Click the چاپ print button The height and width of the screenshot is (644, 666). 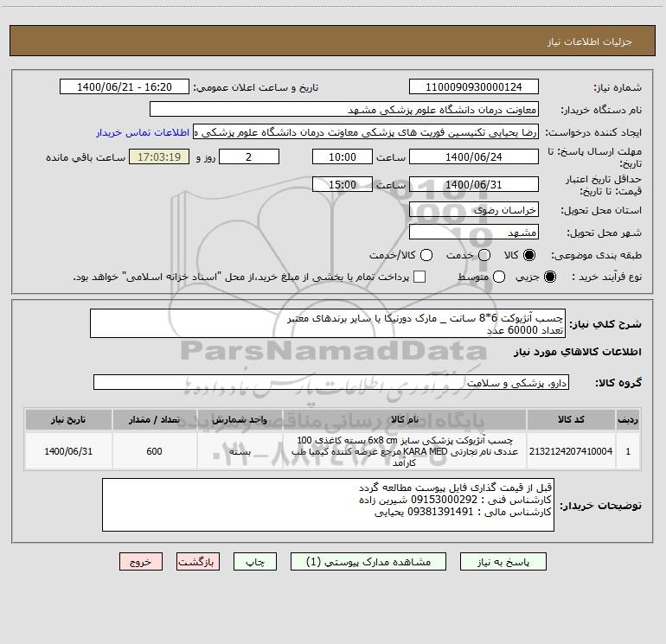pos(255,562)
